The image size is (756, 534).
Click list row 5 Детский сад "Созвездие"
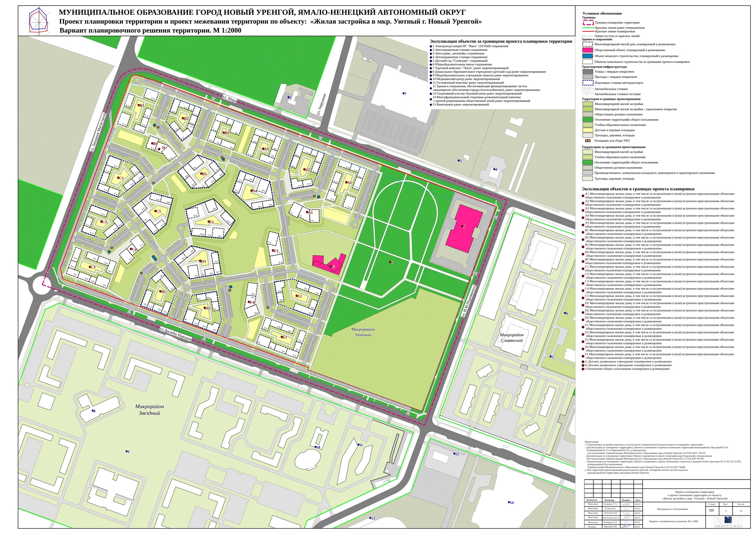click(x=459, y=61)
